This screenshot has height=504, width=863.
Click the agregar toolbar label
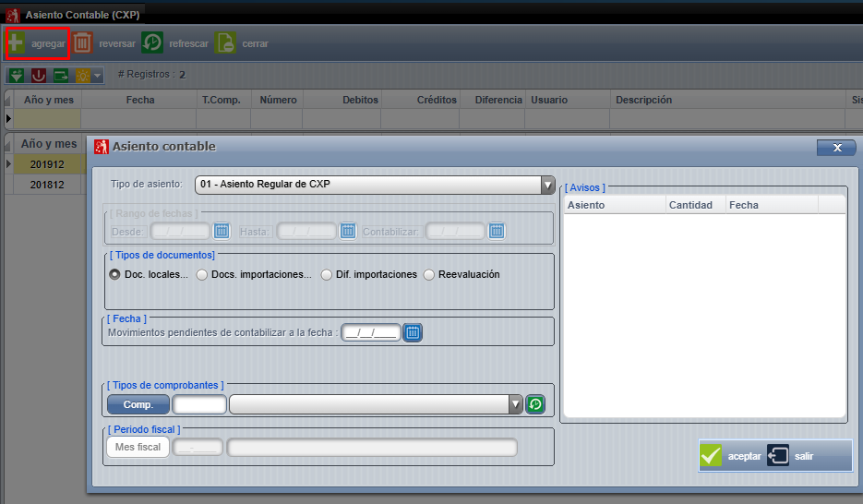click(48, 43)
